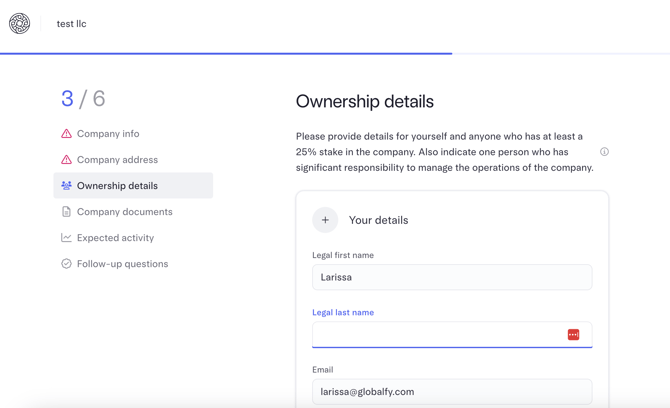The width and height of the screenshot is (670, 408).
Task: Click the warning icon beside Company address
Action: 66,160
